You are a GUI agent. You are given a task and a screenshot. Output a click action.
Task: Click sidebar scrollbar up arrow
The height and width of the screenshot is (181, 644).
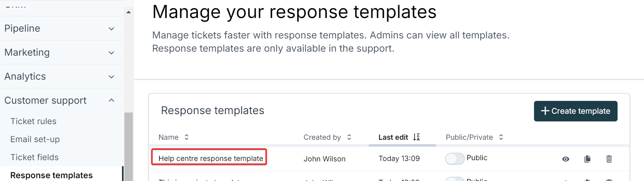128,12
